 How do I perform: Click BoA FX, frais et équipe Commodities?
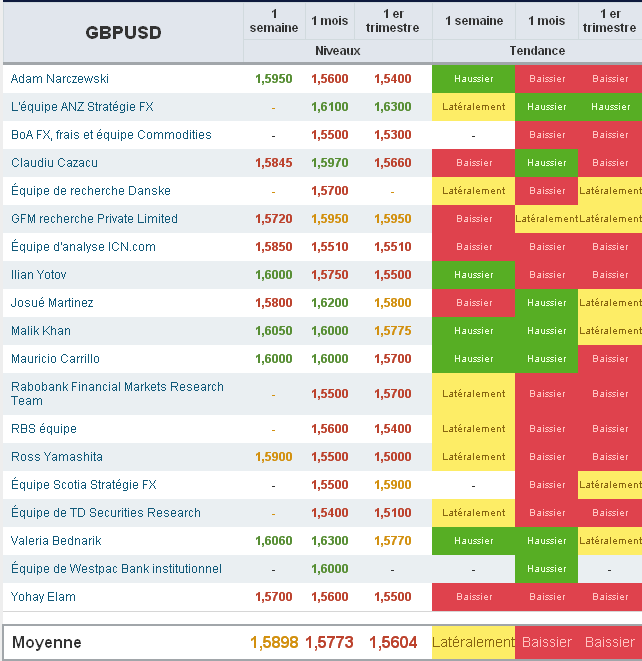click(111, 135)
